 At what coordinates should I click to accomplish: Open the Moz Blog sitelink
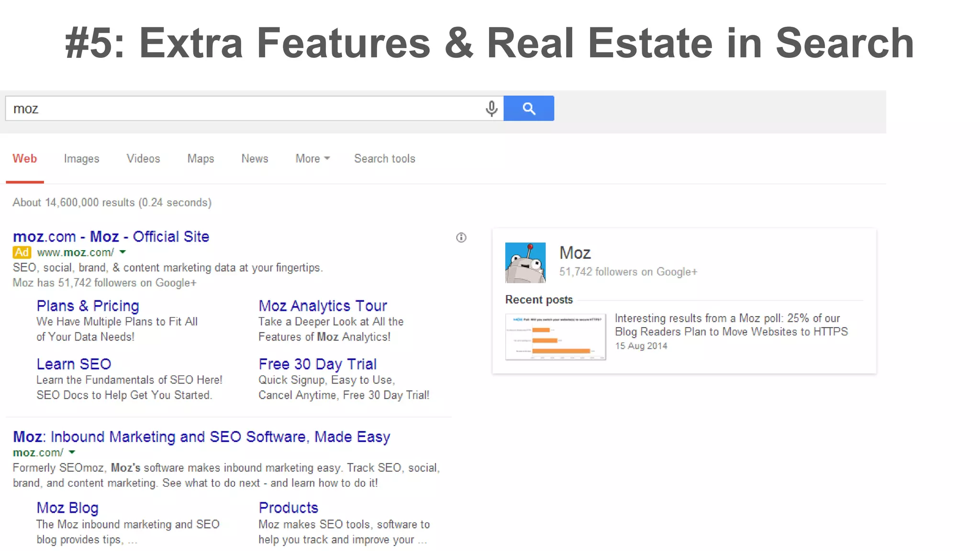point(67,508)
